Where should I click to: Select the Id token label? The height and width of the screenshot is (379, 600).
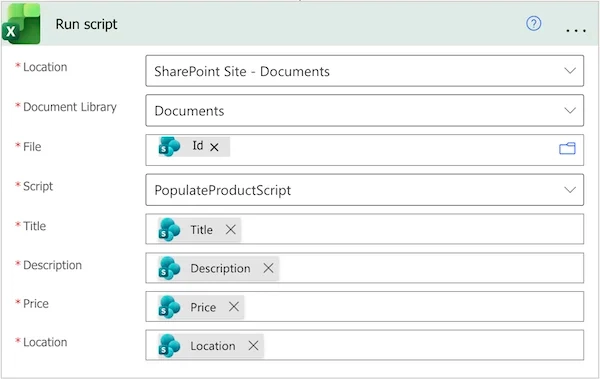pyautogui.click(x=197, y=146)
